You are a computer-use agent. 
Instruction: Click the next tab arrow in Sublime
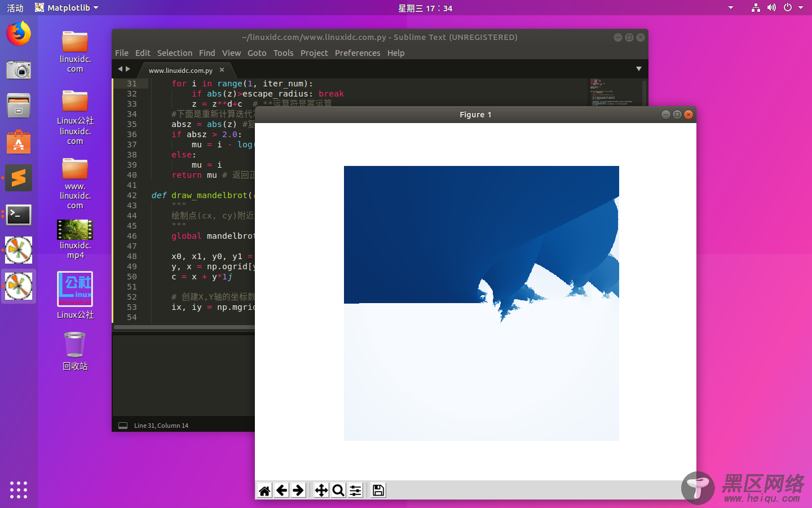[128, 69]
